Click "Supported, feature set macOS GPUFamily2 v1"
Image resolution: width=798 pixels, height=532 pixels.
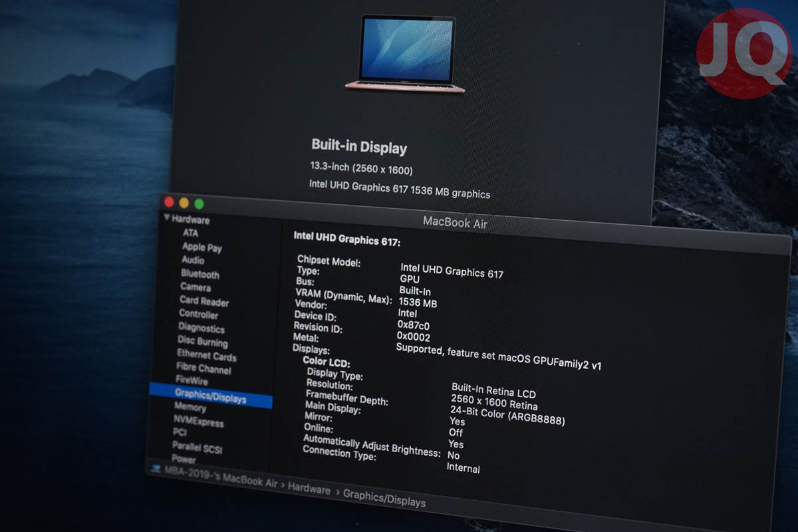click(x=498, y=357)
